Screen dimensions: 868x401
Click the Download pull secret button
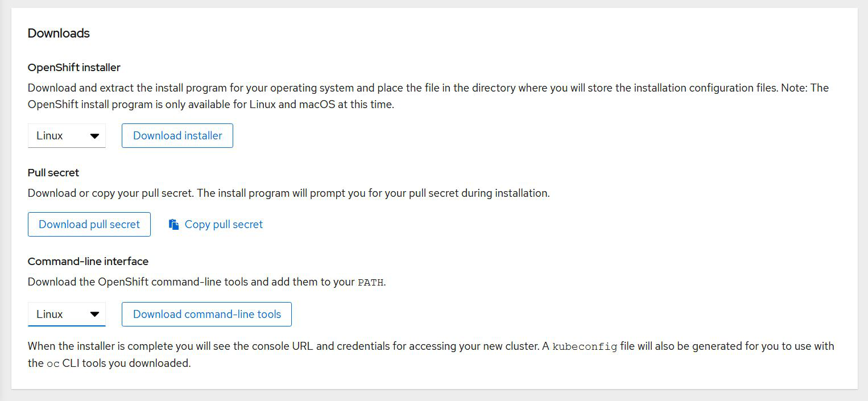[89, 225]
